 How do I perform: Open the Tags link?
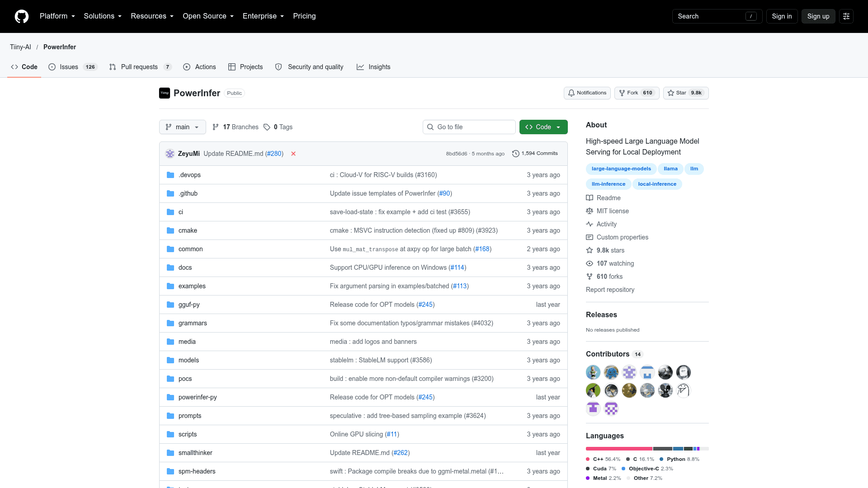(278, 127)
